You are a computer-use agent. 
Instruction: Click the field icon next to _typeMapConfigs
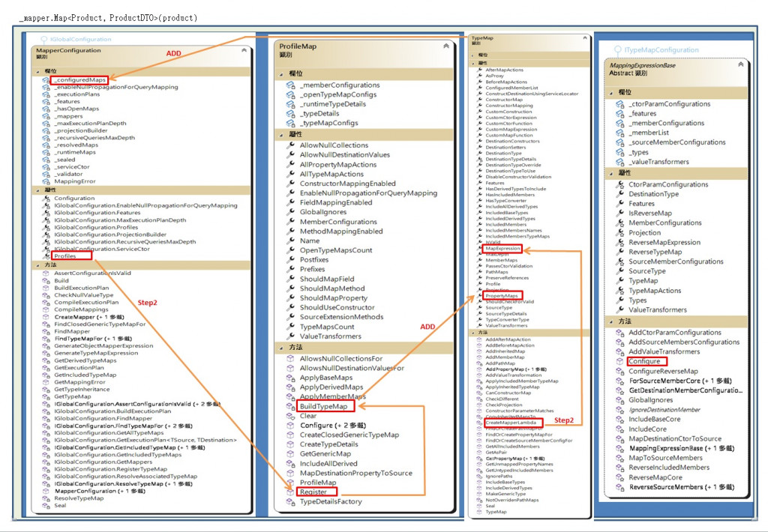(290, 123)
